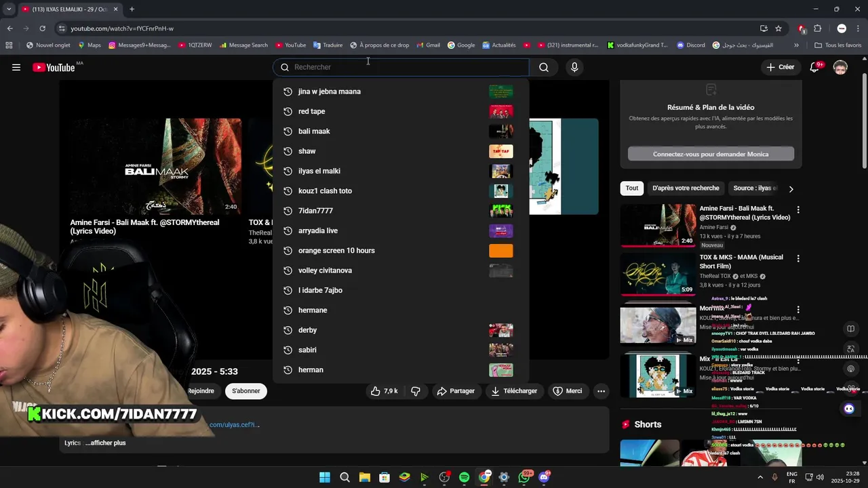The width and height of the screenshot is (868, 488).
Task: Choose suggestion derby
Action: (401, 330)
